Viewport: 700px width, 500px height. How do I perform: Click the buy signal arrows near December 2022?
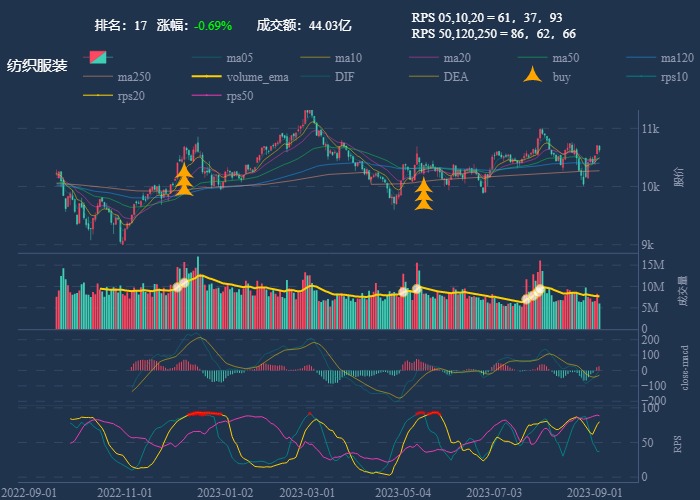[x=184, y=180]
